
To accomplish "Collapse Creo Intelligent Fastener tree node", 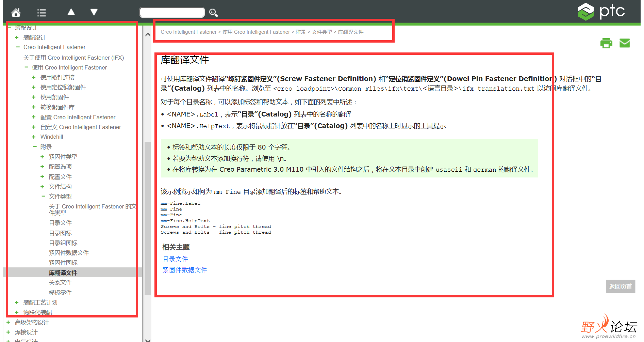I will pos(18,47).
